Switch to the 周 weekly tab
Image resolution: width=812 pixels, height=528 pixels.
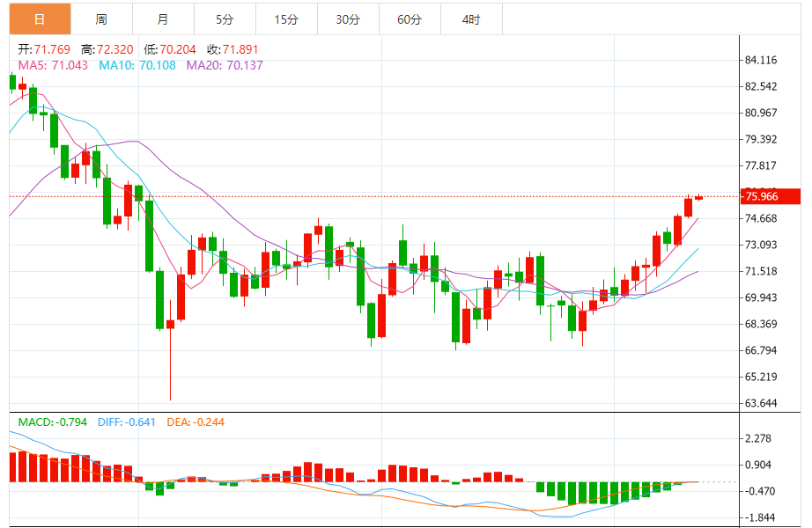[x=101, y=19]
